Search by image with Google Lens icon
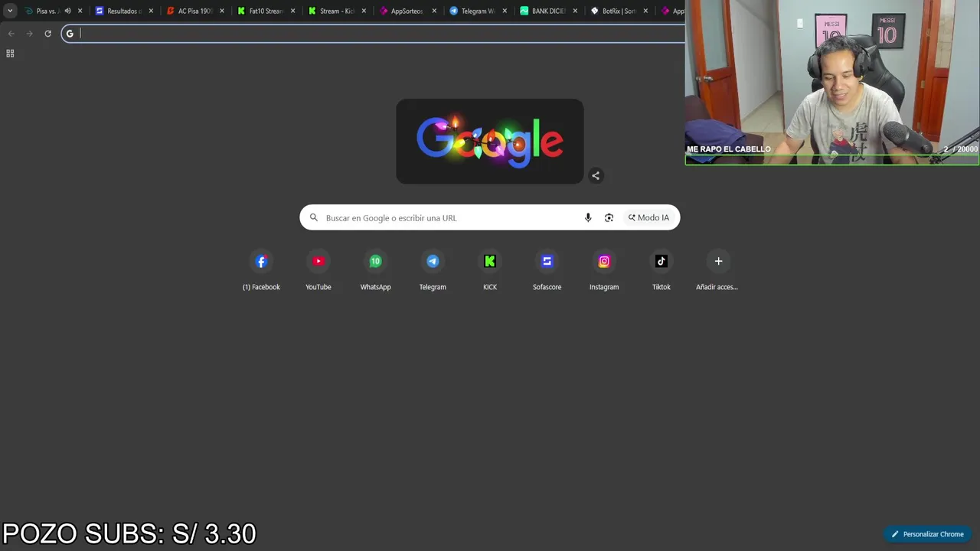Screen dimensions: 980x551 coord(609,217)
